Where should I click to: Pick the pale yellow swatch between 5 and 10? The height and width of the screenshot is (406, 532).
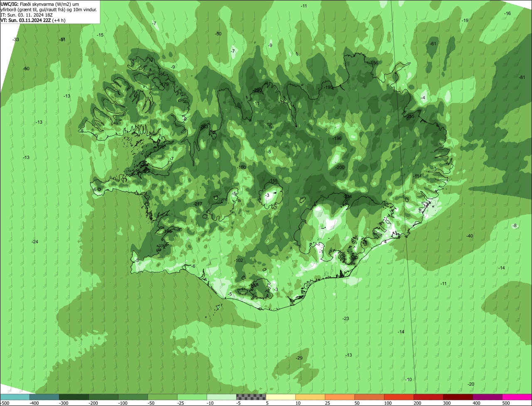tap(281, 397)
